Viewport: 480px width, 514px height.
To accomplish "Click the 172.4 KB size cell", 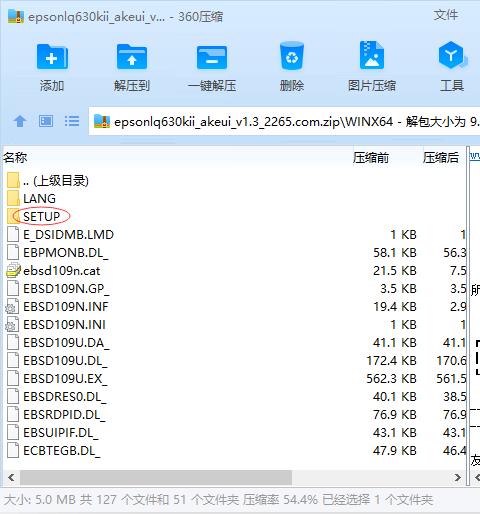I will [391, 361].
